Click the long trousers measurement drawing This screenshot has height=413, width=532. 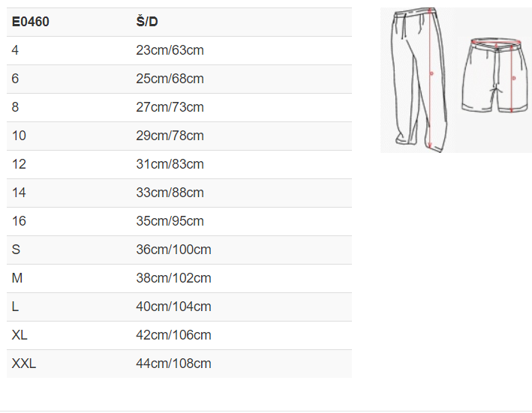[419, 79]
